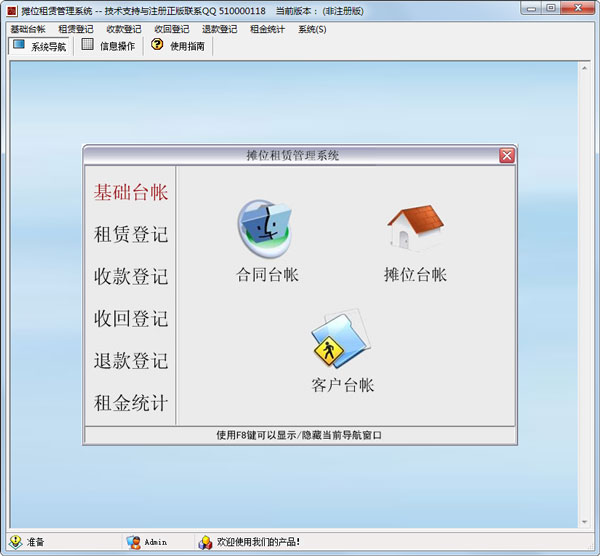The image size is (600, 556).
Task: Select 基础台帐 in navigation sidebar
Action: tap(131, 192)
